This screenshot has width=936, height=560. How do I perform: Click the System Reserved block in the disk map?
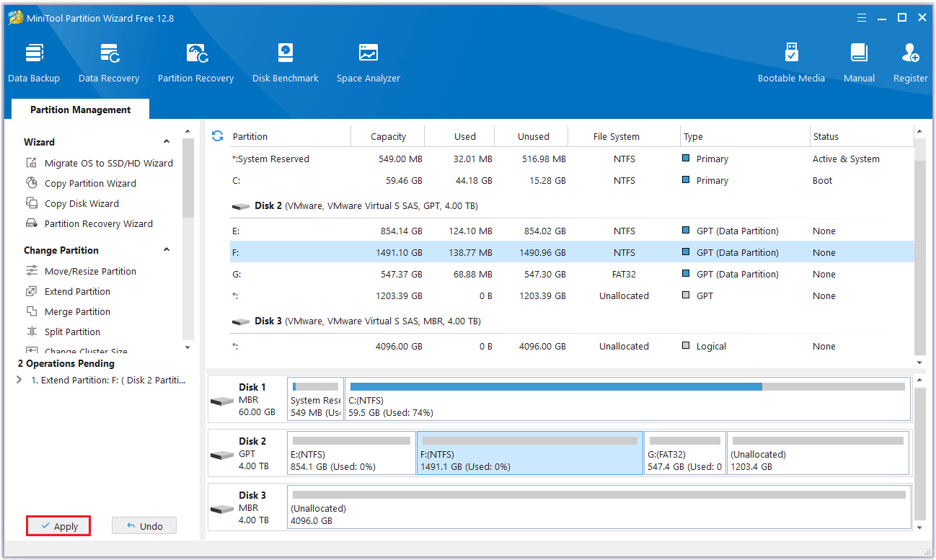pos(315,399)
